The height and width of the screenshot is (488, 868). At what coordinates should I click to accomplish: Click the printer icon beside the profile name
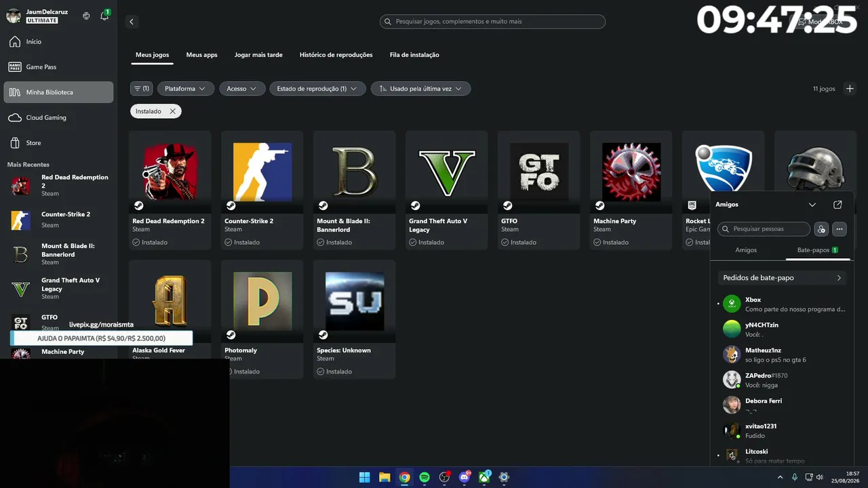pos(86,16)
